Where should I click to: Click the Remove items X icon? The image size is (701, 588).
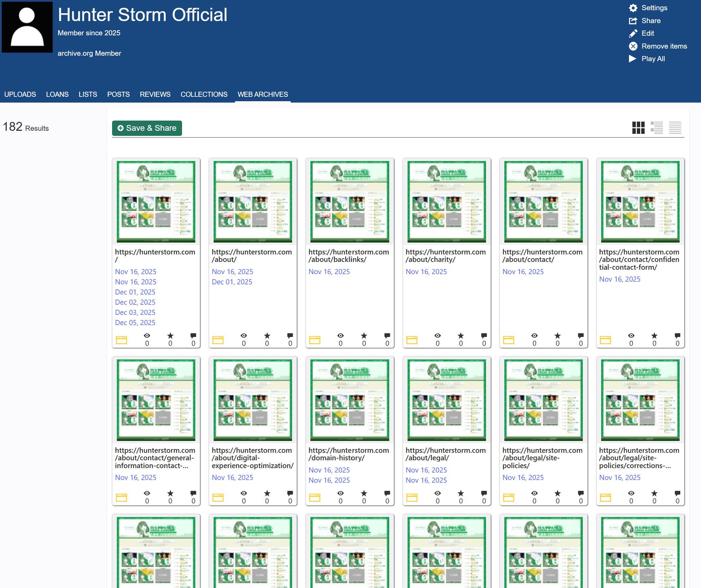[633, 46]
